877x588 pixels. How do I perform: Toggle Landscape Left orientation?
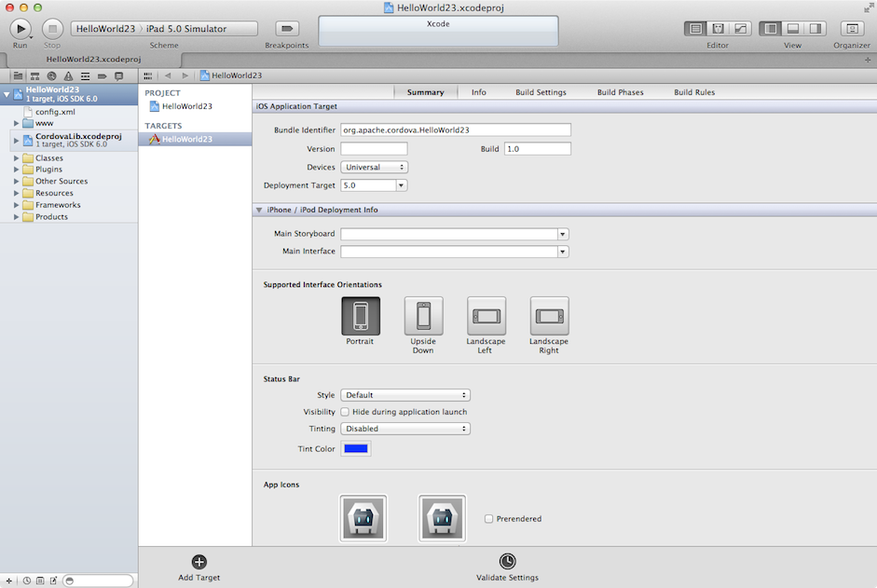[x=486, y=316]
